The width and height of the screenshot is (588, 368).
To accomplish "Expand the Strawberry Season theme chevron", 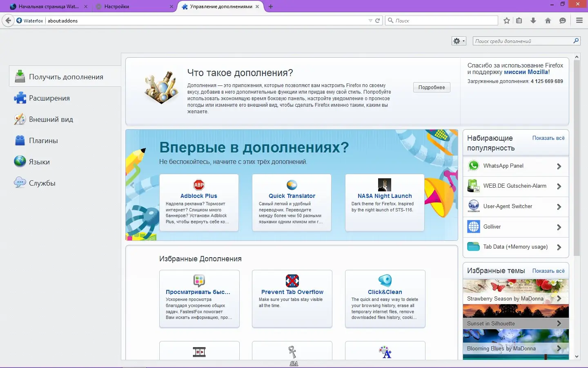I will pyautogui.click(x=559, y=299).
